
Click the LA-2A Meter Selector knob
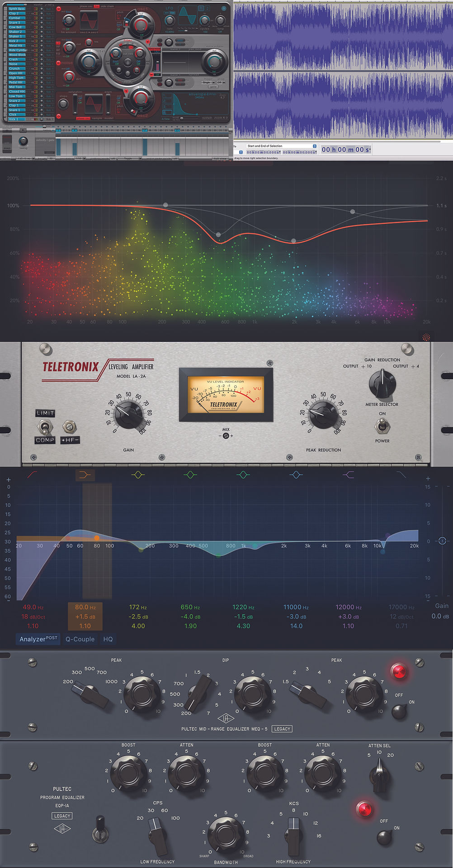click(382, 383)
